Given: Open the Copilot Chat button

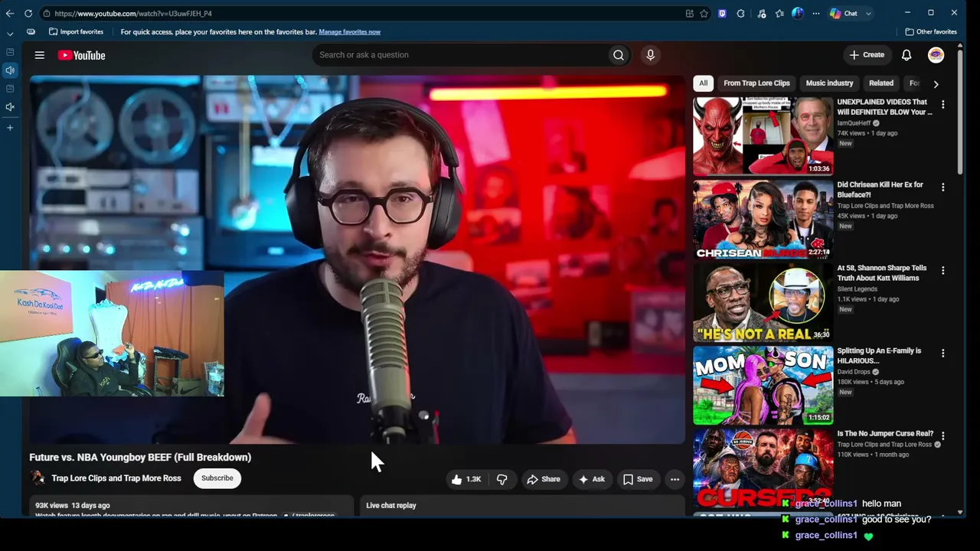Looking at the screenshot, I should (844, 13).
